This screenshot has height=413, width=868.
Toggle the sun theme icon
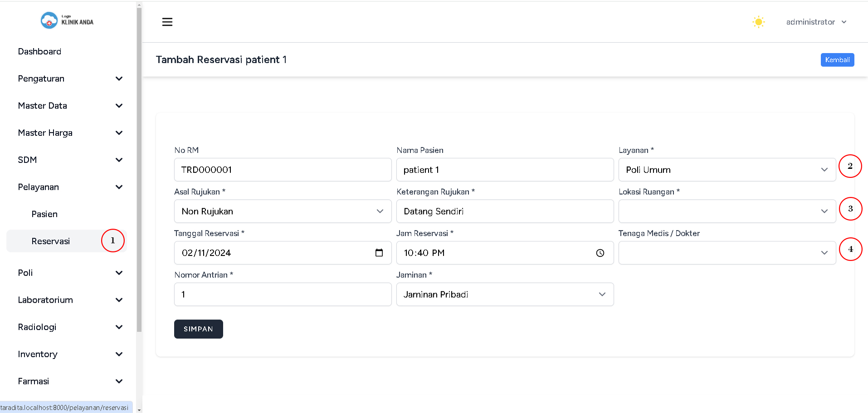[x=758, y=22]
